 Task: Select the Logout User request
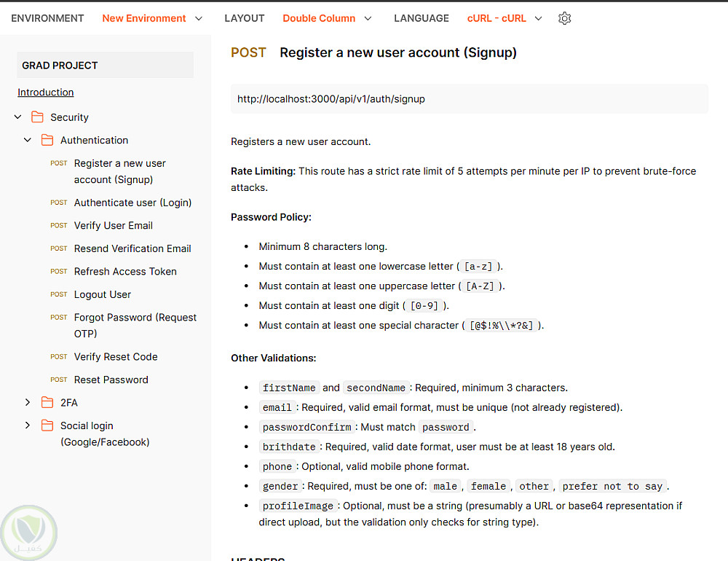(x=103, y=294)
